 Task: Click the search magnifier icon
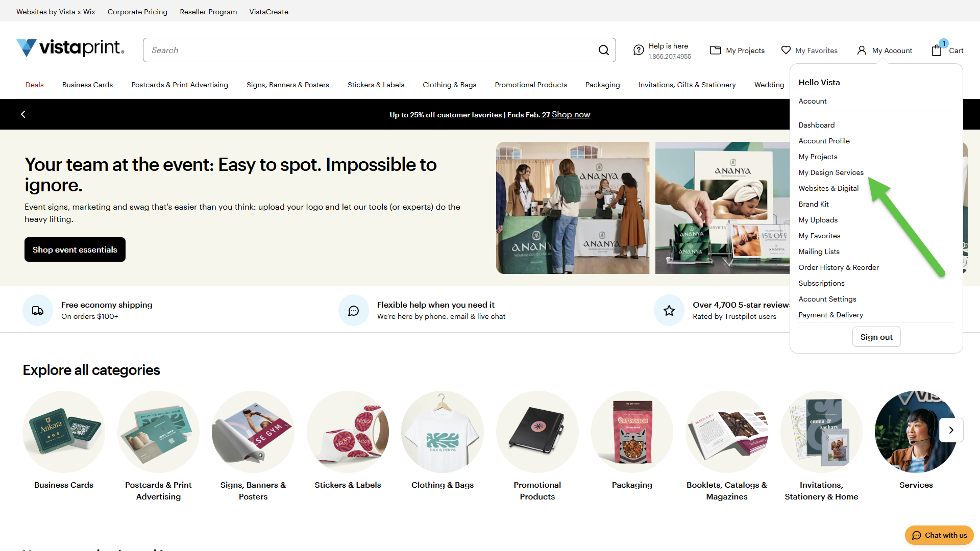[604, 50]
